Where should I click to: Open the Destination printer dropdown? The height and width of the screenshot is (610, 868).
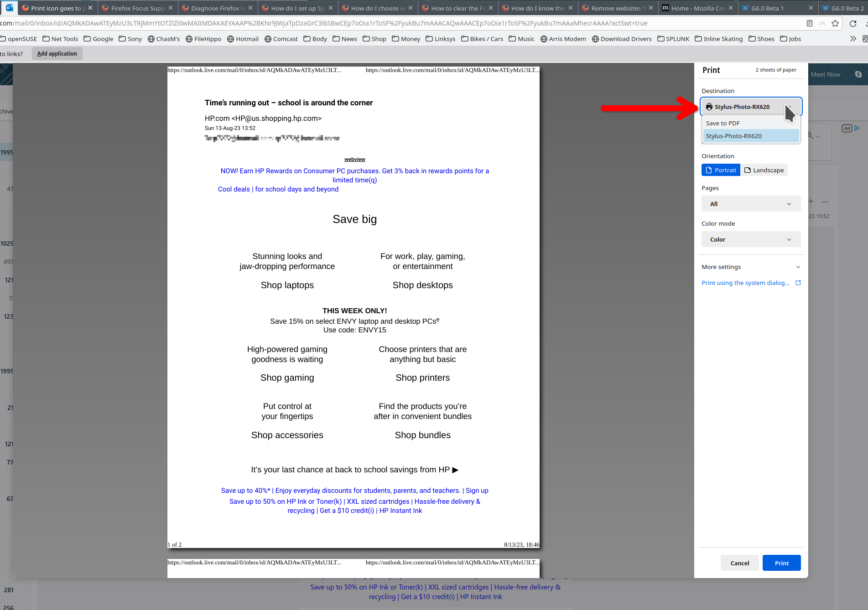click(751, 107)
